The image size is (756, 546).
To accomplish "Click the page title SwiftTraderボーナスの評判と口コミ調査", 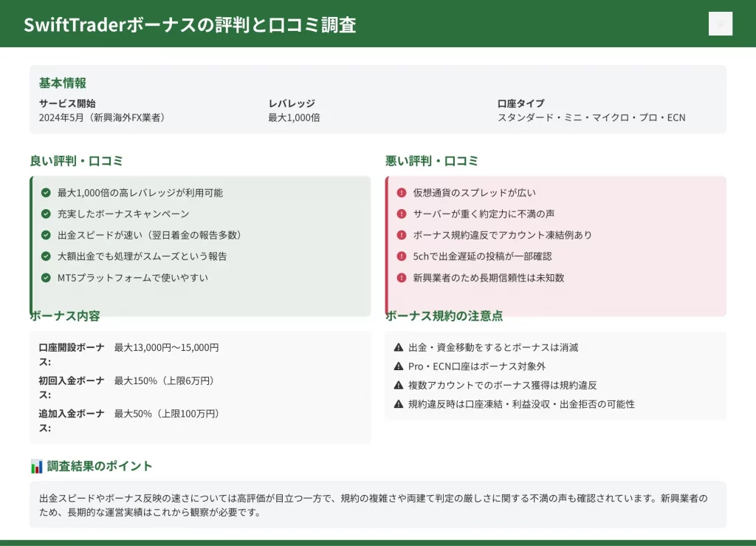I will [190, 24].
